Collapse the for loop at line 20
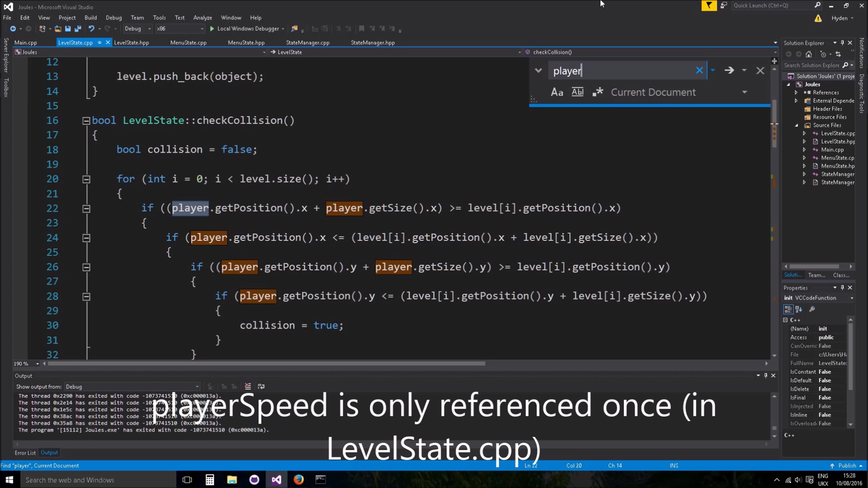This screenshot has height=488, width=868. (x=86, y=179)
